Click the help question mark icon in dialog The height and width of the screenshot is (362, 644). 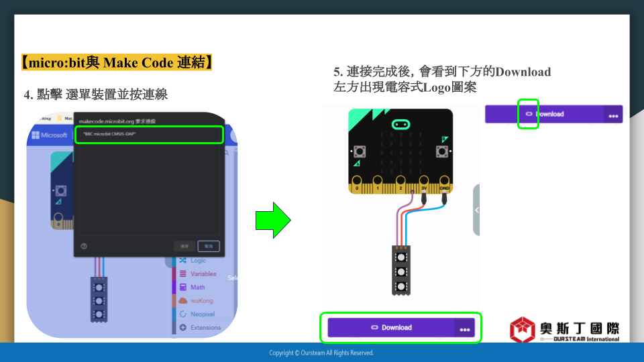[84, 246]
